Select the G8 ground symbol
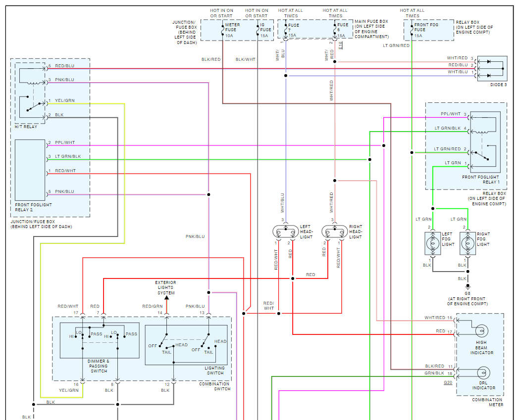 click(468, 286)
